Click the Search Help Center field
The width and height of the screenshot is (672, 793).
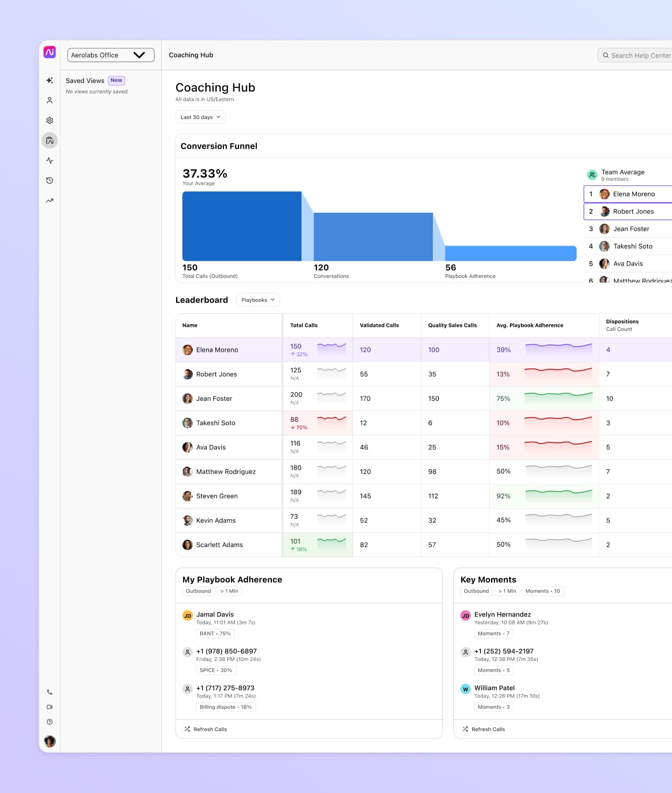[636, 55]
